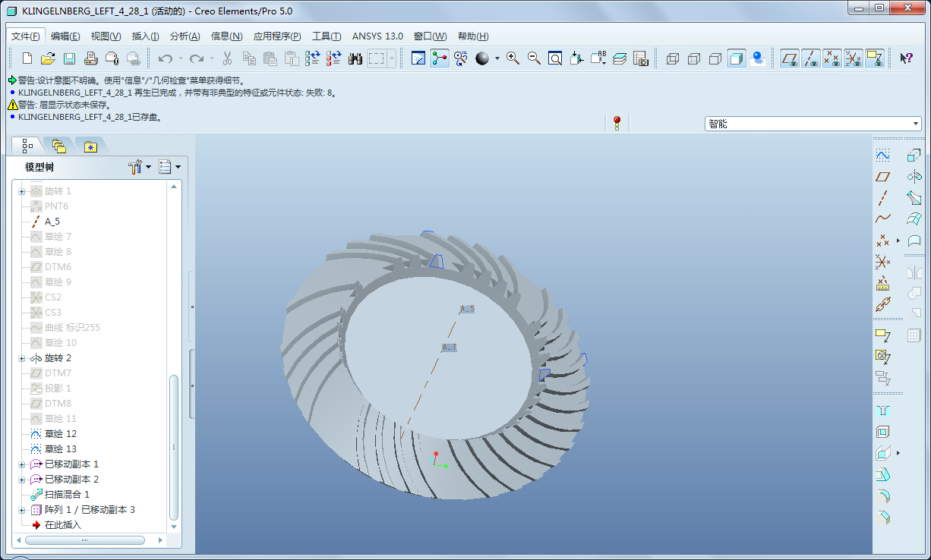The height and width of the screenshot is (560, 931).
Task: Open the Find tool (binoculars icon)
Action: pos(355,58)
